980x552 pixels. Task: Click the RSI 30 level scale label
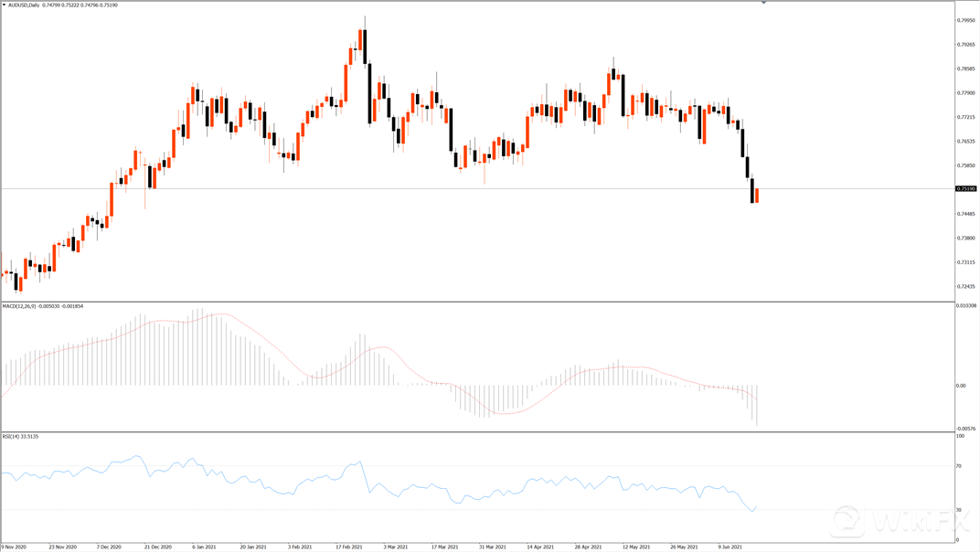click(960, 509)
